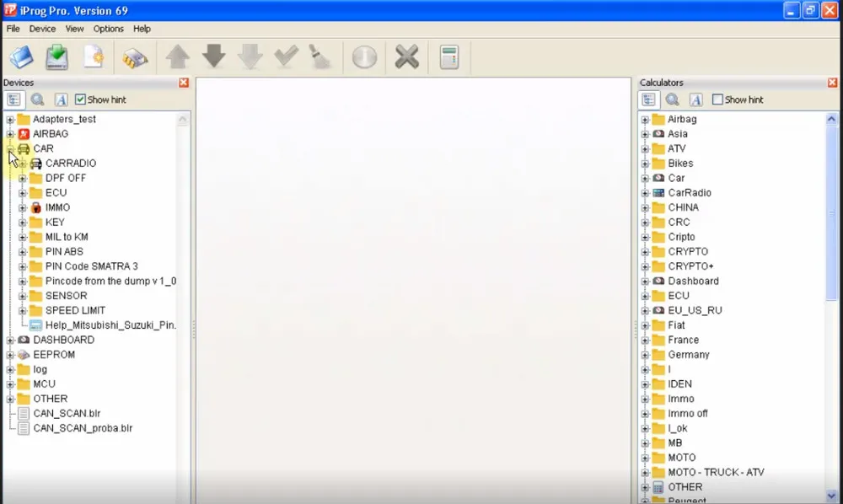Open the Help menu
The height and width of the screenshot is (504, 843).
click(142, 29)
